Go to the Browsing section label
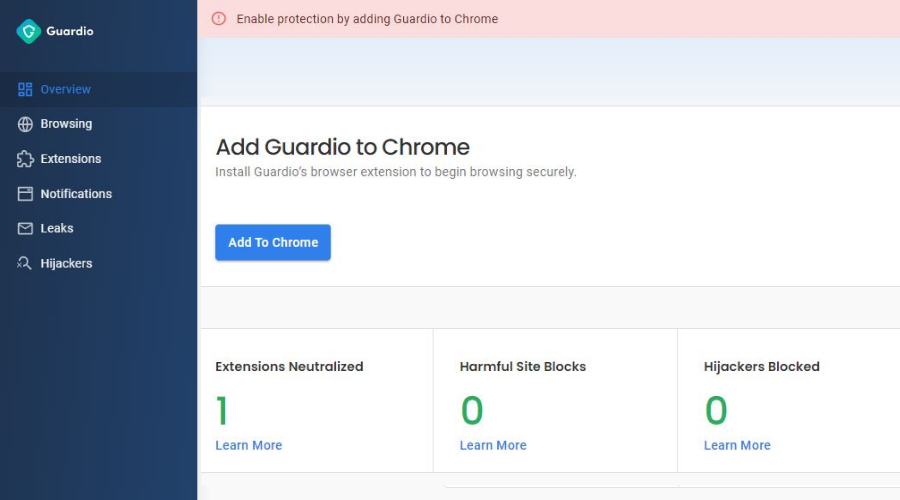The image size is (900, 500). [66, 124]
